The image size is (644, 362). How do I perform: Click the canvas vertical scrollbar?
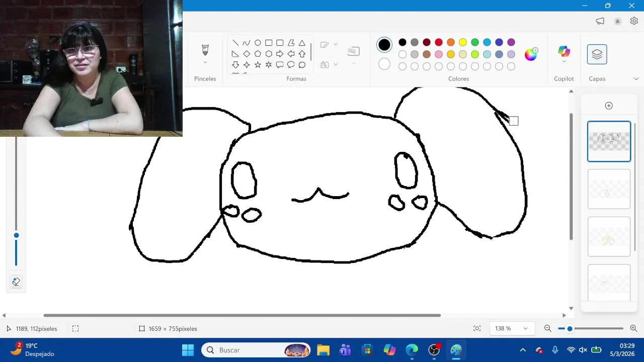click(x=571, y=176)
